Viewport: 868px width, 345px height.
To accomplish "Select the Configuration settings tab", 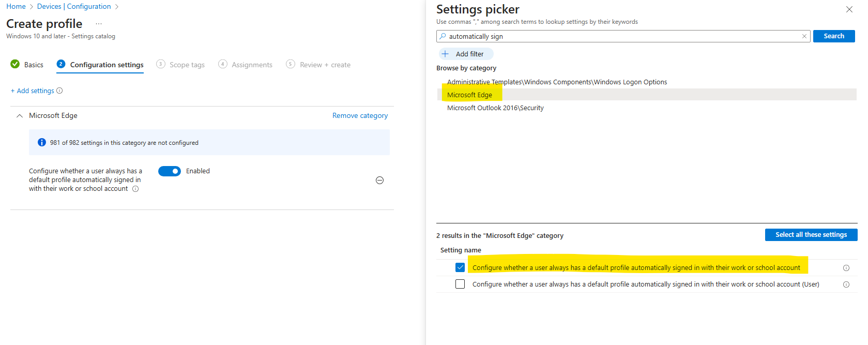I will (x=100, y=65).
